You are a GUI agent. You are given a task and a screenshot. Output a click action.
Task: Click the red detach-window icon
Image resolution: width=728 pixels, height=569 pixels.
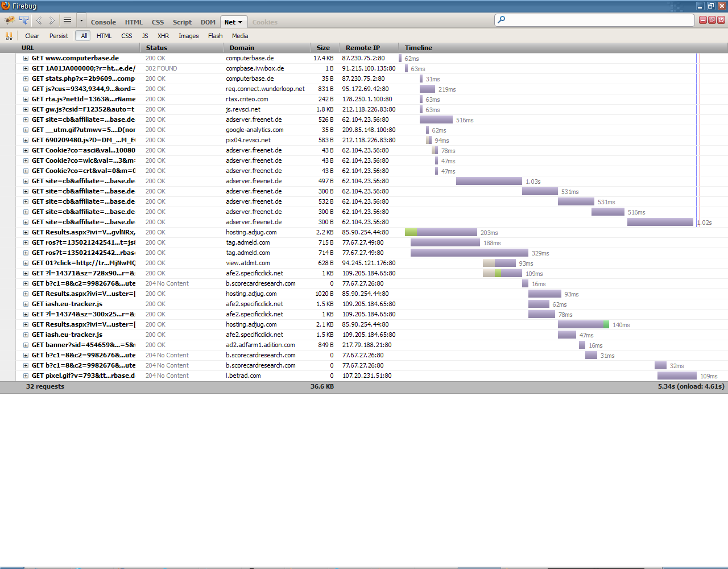[712, 20]
